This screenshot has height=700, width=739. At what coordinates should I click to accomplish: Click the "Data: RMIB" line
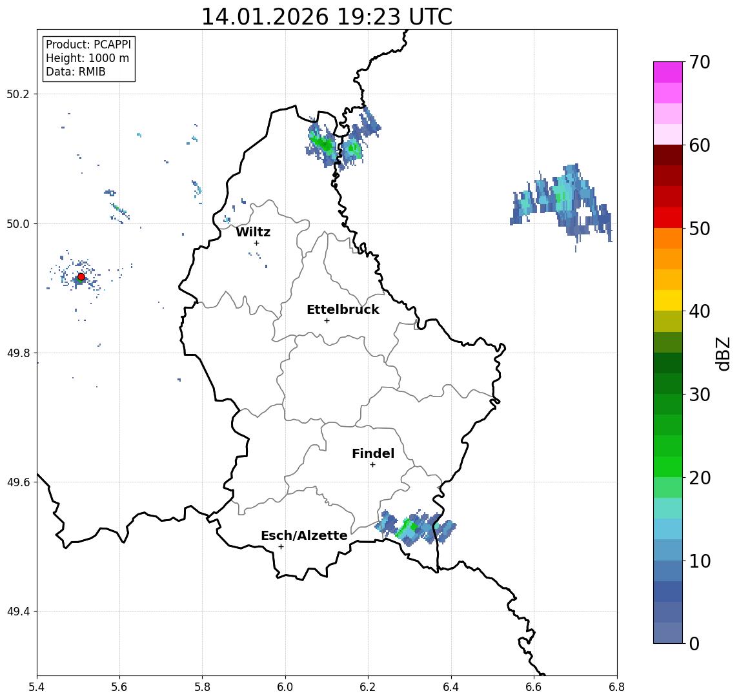click(76, 72)
